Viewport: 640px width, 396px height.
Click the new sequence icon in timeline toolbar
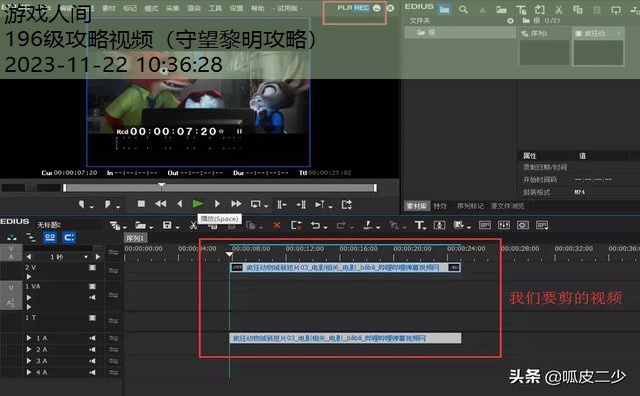coord(115,225)
